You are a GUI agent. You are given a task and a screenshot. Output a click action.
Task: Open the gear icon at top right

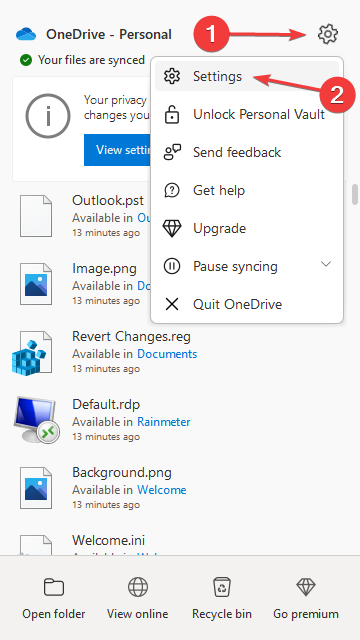click(328, 34)
